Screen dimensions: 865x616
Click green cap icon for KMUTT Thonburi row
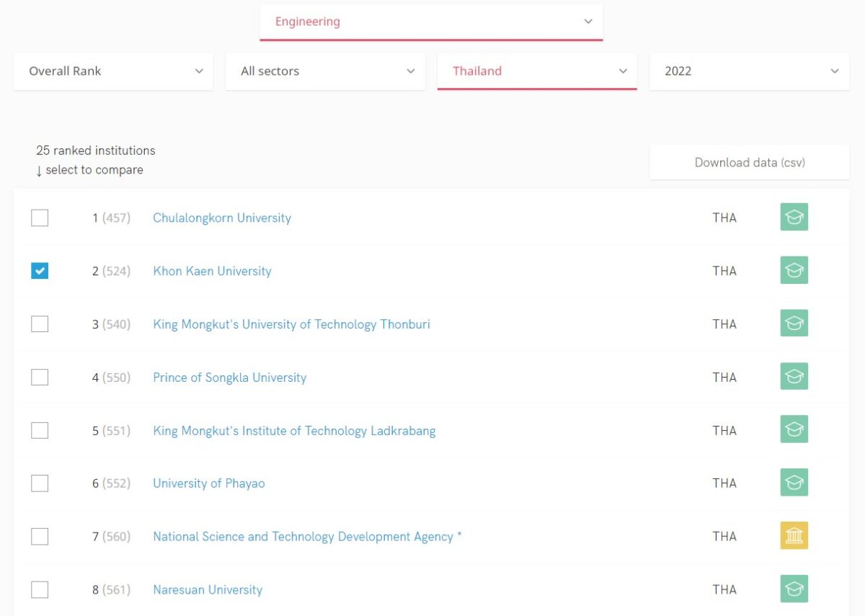pos(794,323)
